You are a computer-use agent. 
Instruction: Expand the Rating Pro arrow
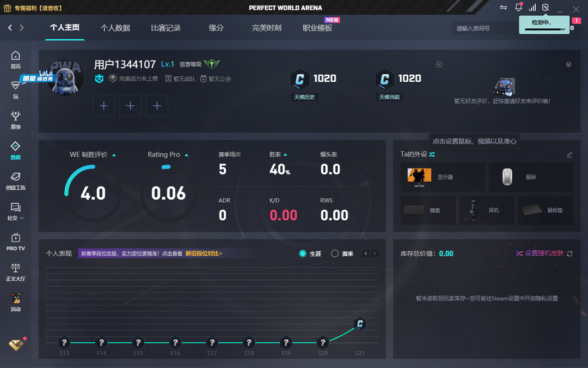click(186, 155)
